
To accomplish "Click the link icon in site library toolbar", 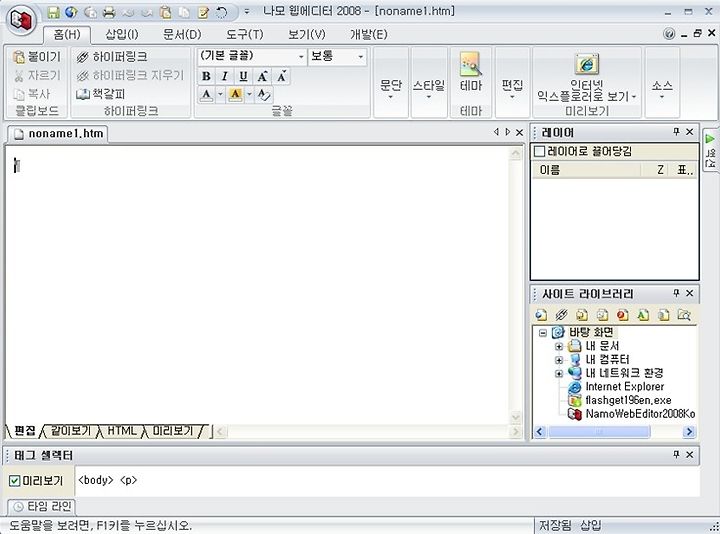I will click(561, 315).
